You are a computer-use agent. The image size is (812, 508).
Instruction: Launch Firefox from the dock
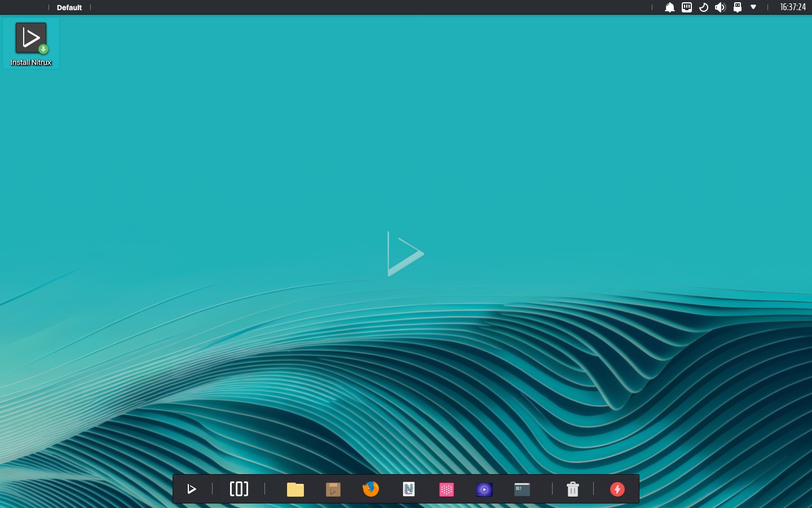[x=371, y=489]
